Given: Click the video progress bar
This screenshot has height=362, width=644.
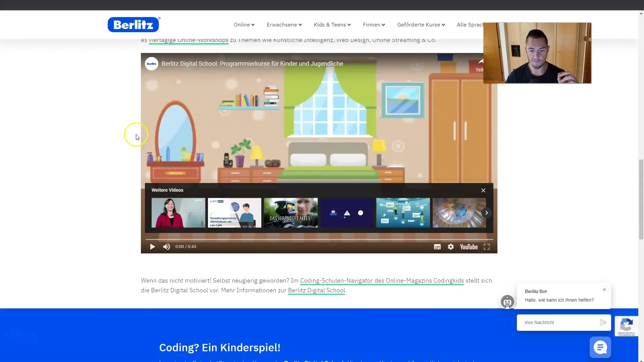Looking at the screenshot, I should click(319, 239).
